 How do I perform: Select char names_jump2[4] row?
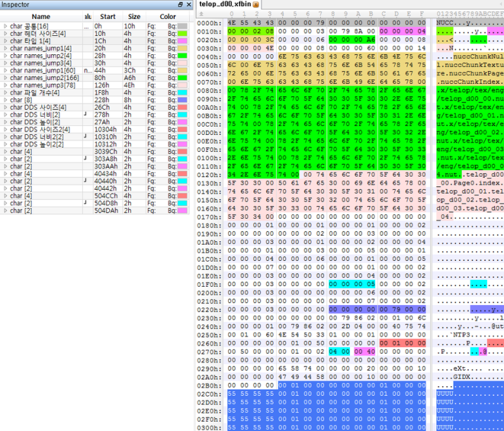coord(94,56)
